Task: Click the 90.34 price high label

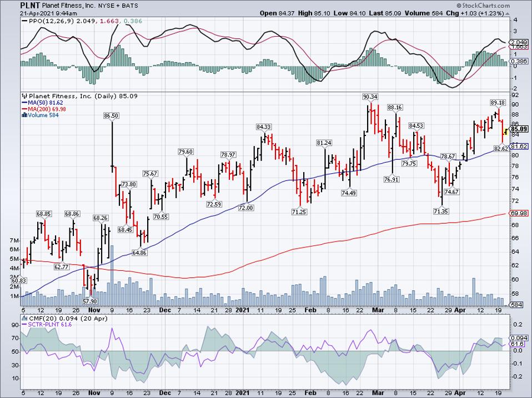Action: coord(370,97)
